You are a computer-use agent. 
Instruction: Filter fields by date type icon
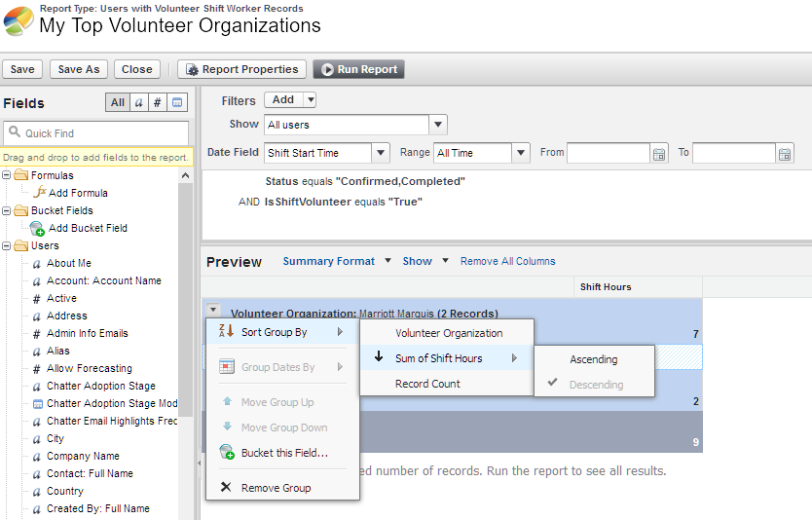point(177,102)
